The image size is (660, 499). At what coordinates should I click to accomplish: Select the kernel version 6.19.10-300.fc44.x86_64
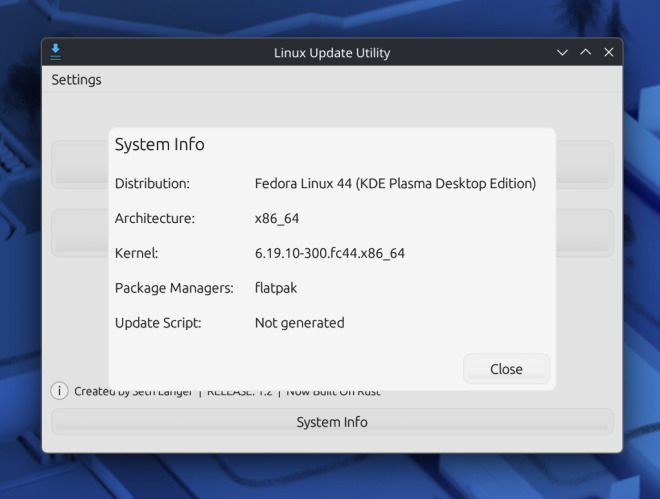[x=330, y=253]
